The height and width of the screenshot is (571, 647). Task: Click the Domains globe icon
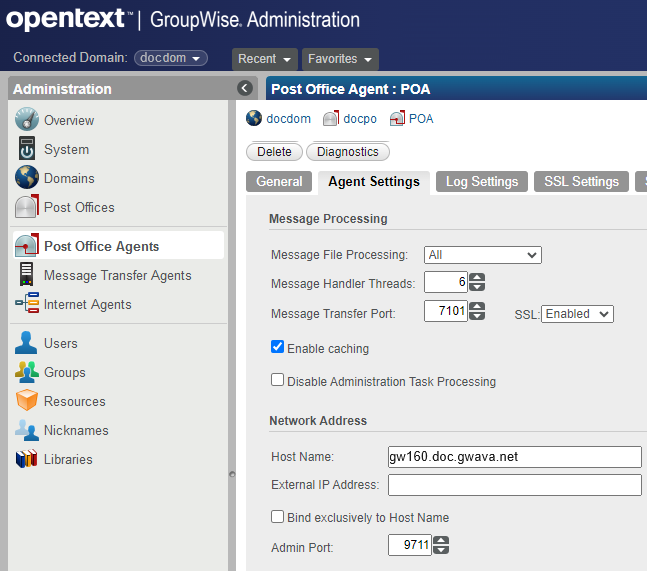coord(27,178)
